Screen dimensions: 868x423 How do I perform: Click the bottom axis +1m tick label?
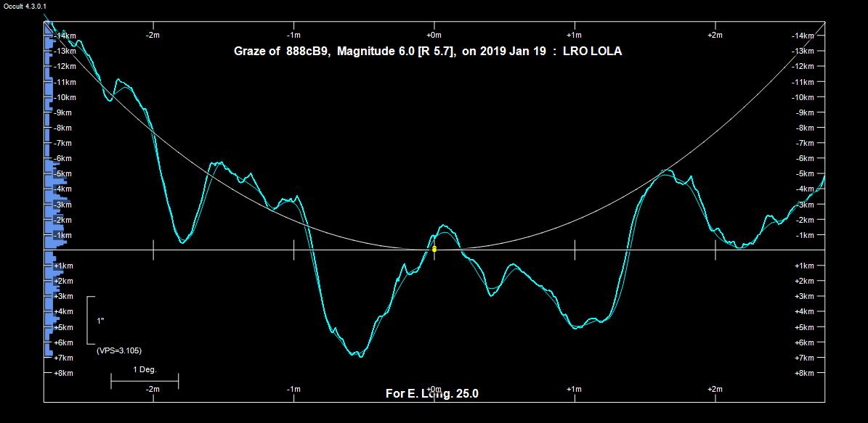coord(574,389)
